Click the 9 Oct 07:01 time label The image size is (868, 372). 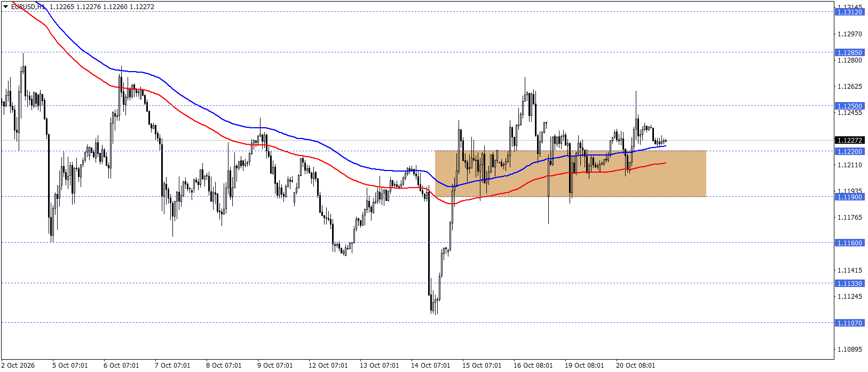pyautogui.click(x=275, y=365)
